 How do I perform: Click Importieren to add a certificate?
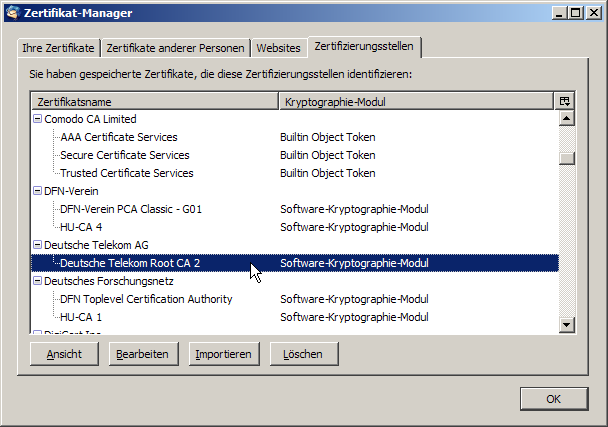click(224, 354)
